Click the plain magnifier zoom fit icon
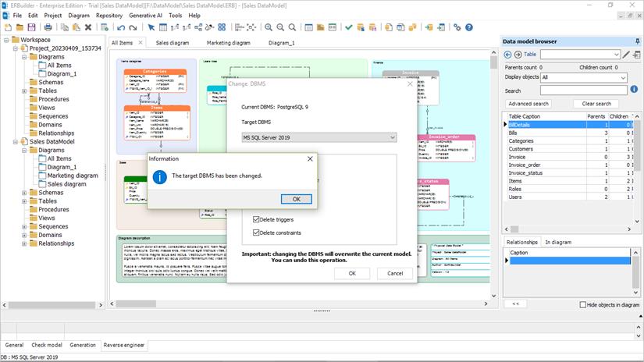The height and width of the screenshot is (362, 644). (292, 27)
